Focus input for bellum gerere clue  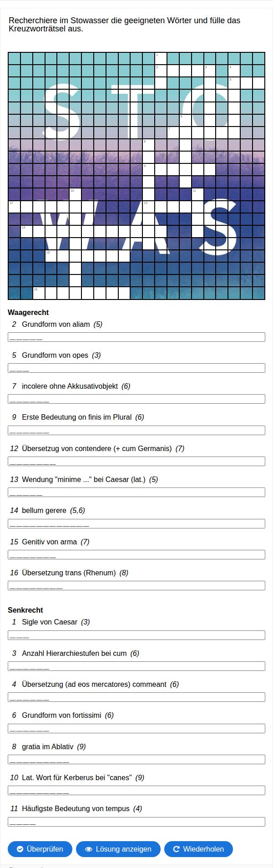point(136,523)
